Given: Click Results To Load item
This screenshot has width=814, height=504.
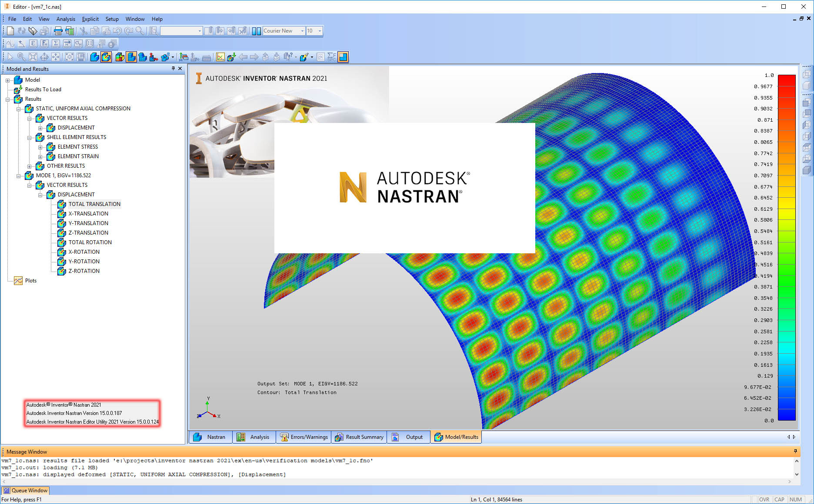Looking at the screenshot, I should pos(43,90).
